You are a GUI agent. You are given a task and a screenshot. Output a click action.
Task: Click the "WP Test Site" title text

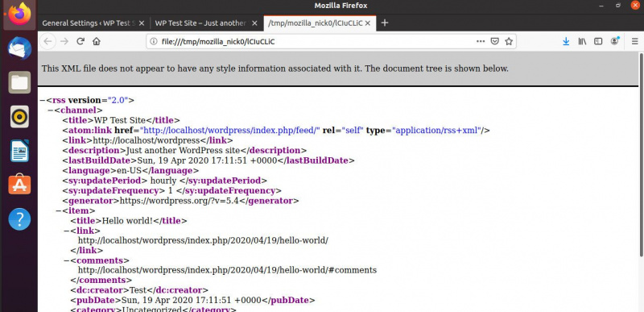(120, 120)
